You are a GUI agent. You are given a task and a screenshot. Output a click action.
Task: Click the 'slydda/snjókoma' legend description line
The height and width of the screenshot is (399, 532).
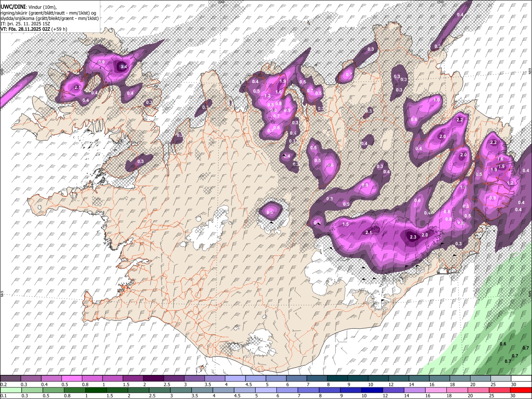tap(49, 18)
